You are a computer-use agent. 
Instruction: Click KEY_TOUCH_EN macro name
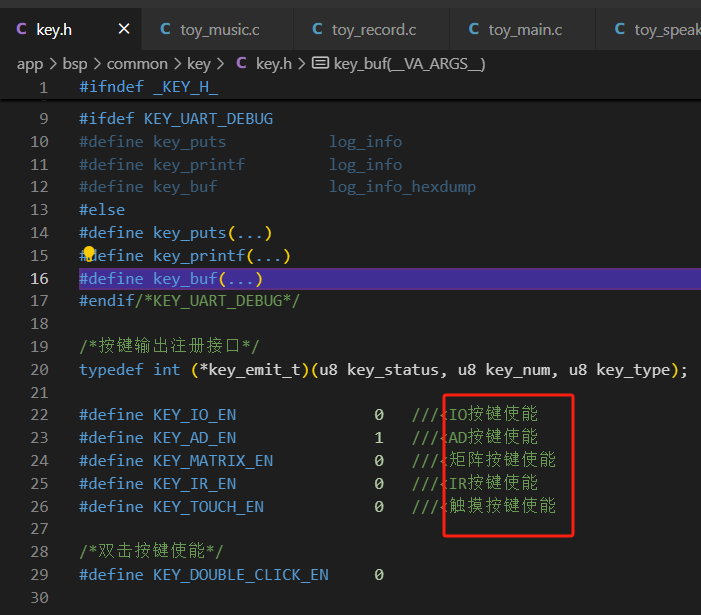tap(208, 507)
